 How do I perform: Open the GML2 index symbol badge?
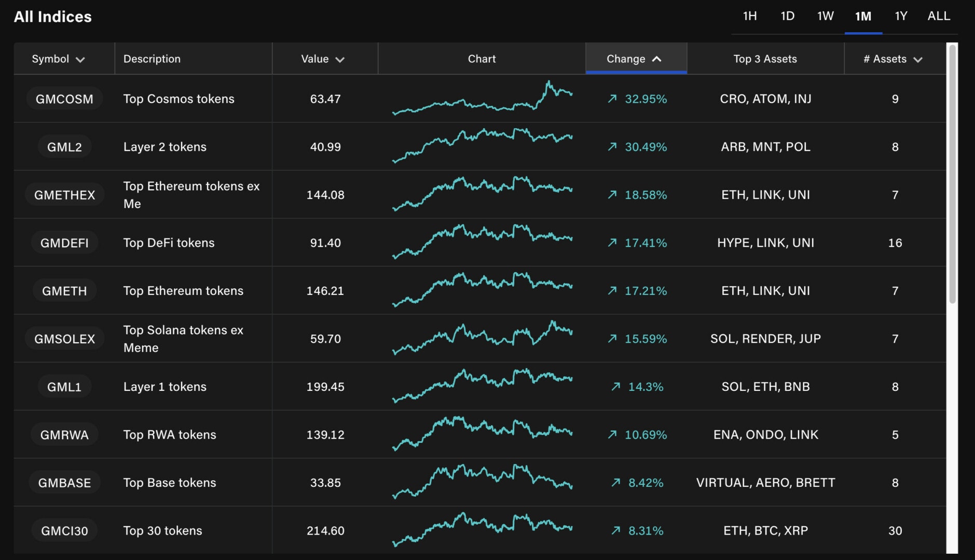pyautogui.click(x=64, y=147)
